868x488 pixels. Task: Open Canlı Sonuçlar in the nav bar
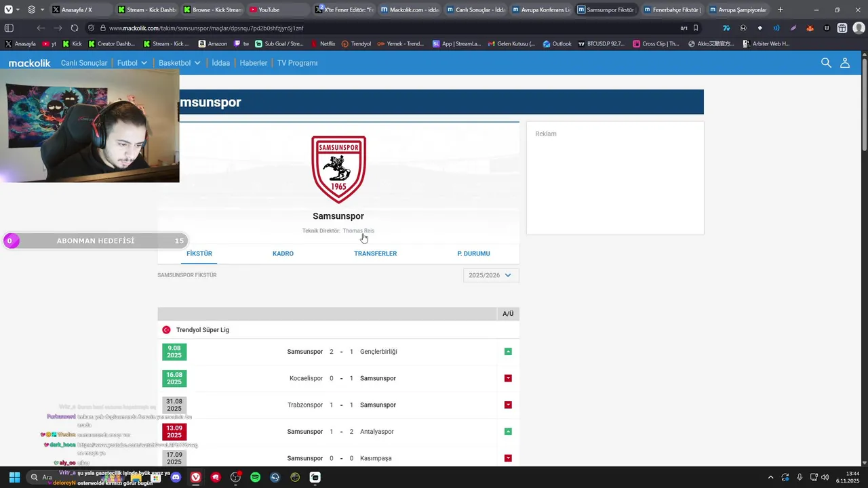click(x=84, y=63)
